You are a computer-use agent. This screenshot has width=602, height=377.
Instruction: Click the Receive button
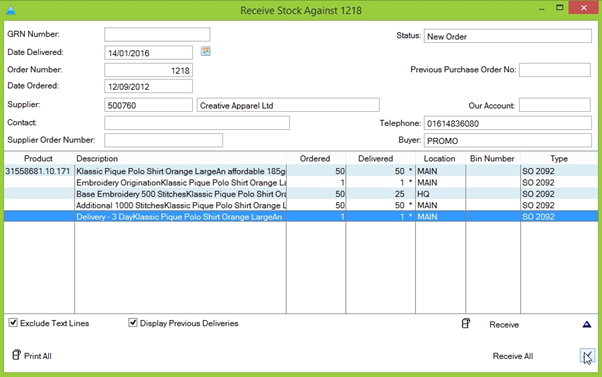[x=504, y=325]
